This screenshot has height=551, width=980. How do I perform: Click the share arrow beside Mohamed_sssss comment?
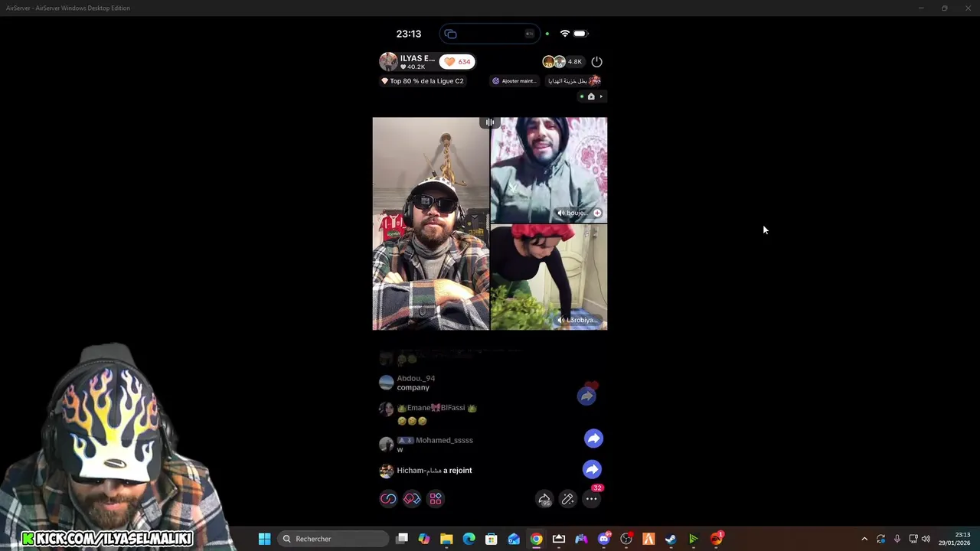(593, 439)
